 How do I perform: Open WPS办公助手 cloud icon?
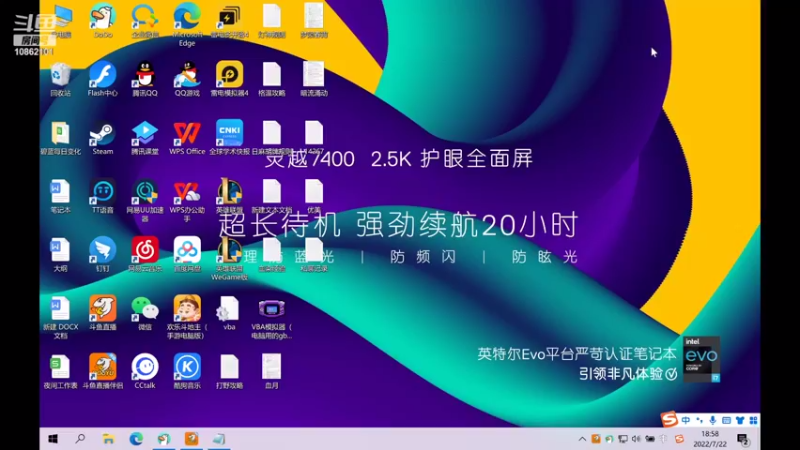coord(187,201)
